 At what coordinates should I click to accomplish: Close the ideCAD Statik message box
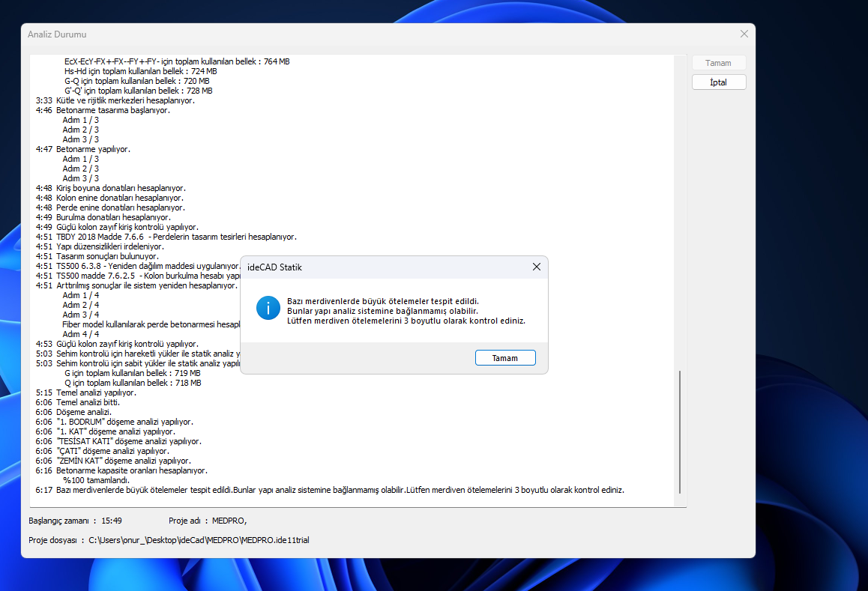[x=536, y=267]
